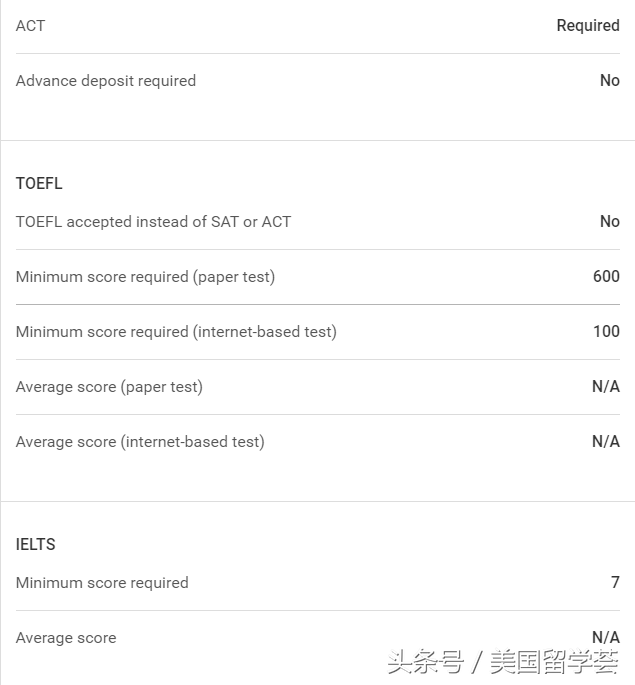635x685 pixels.
Task: Select N/A for average paper test score
Action: (x=605, y=387)
